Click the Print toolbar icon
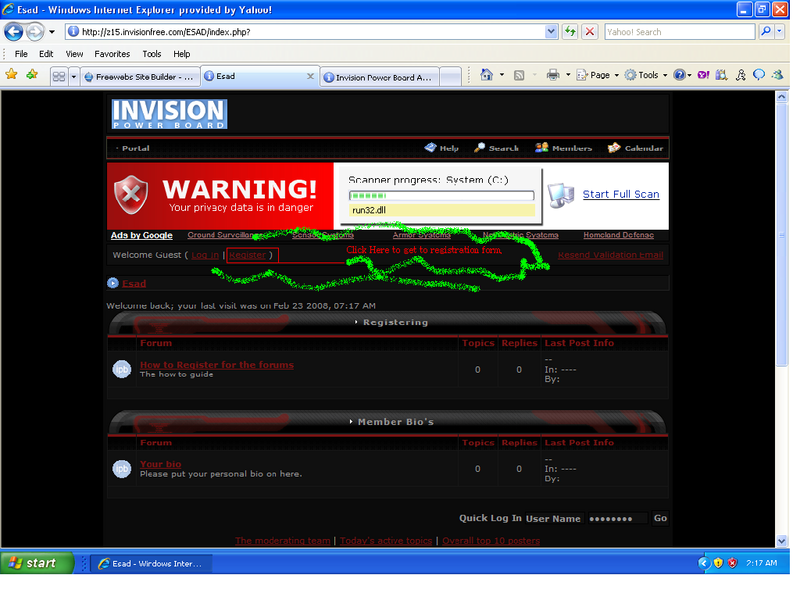The width and height of the screenshot is (800, 600). pos(553,75)
